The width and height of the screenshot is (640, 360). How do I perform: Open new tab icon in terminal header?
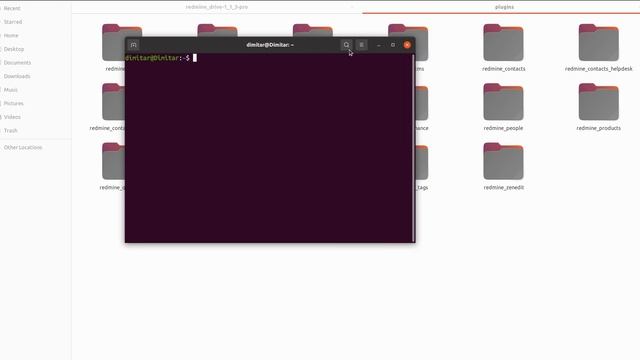[x=133, y=45]
